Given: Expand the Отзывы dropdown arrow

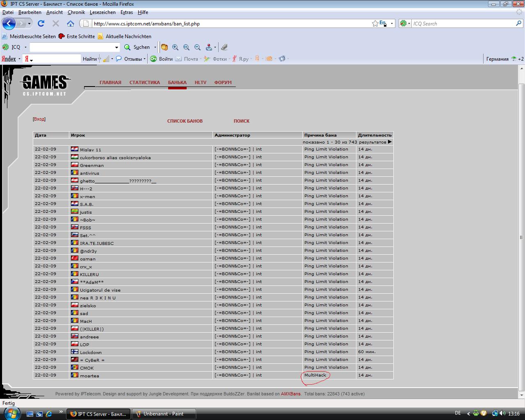Looking at the screenshot, I should click(x=144, y=59).
